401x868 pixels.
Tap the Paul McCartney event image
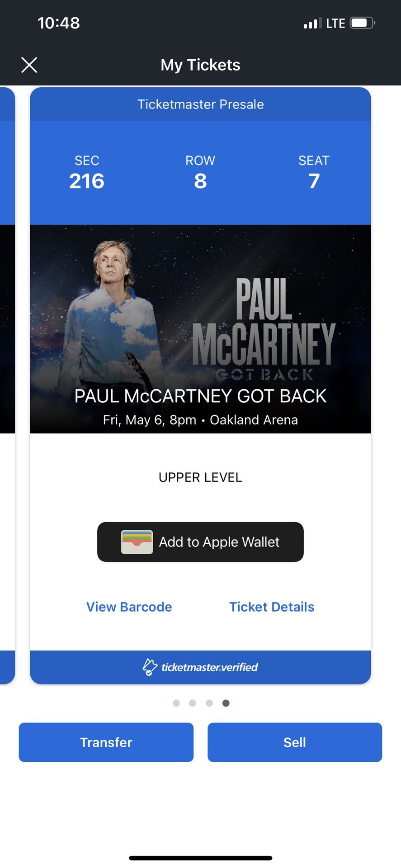(x=200, y=316)
